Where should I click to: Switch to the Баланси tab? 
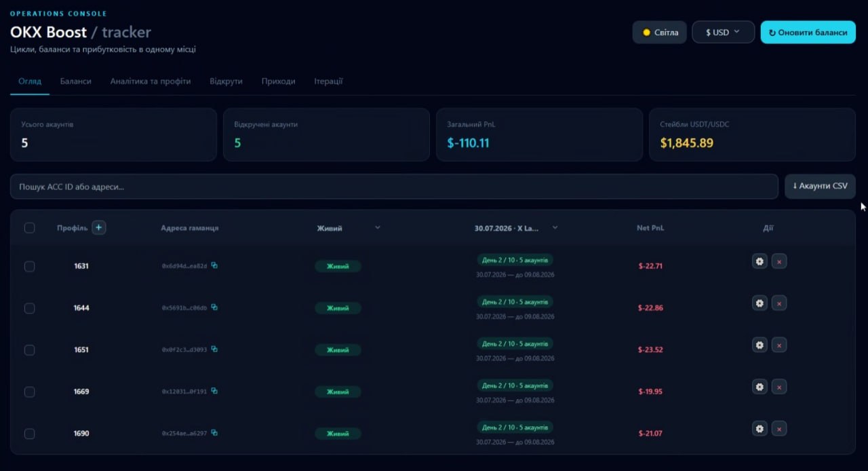(75, 81)
